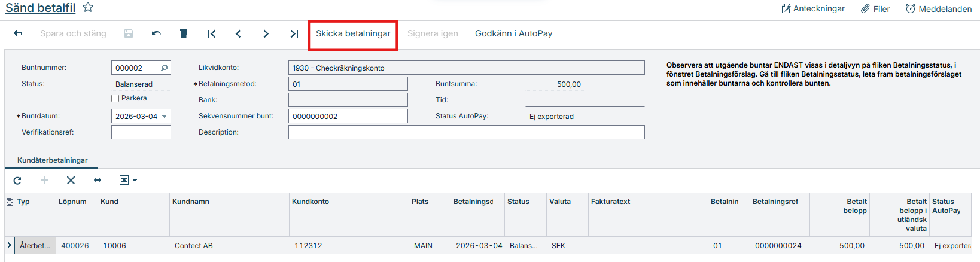980x262 pixels.
Task: Click fit columns width icon
Action: tap(98, 180)
